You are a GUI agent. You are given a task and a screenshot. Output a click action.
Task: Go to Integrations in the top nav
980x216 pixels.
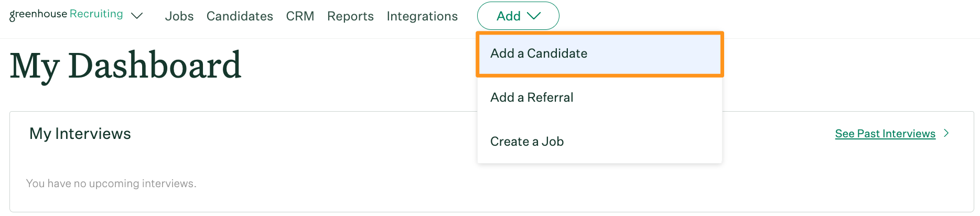tap(422, 16)
